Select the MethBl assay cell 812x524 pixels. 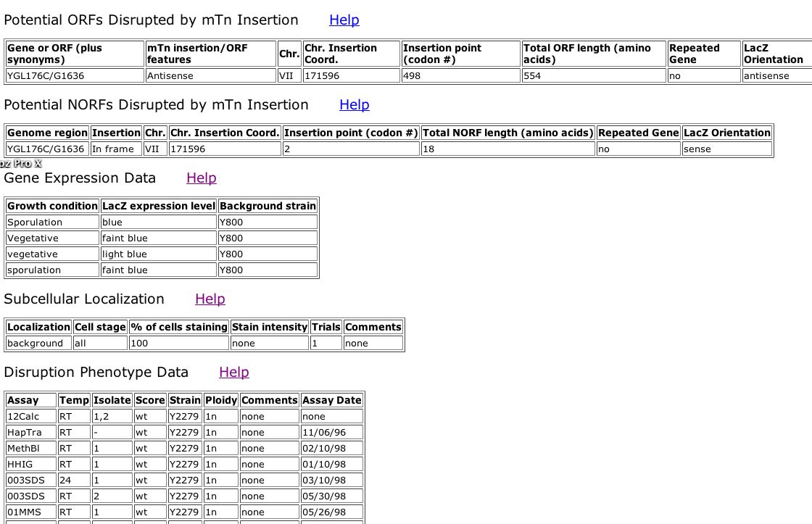31,448
